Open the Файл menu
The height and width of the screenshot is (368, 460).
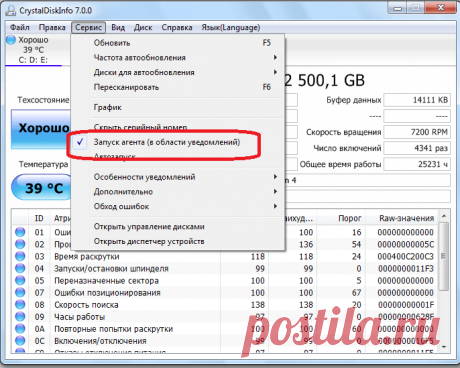(20, 27)
